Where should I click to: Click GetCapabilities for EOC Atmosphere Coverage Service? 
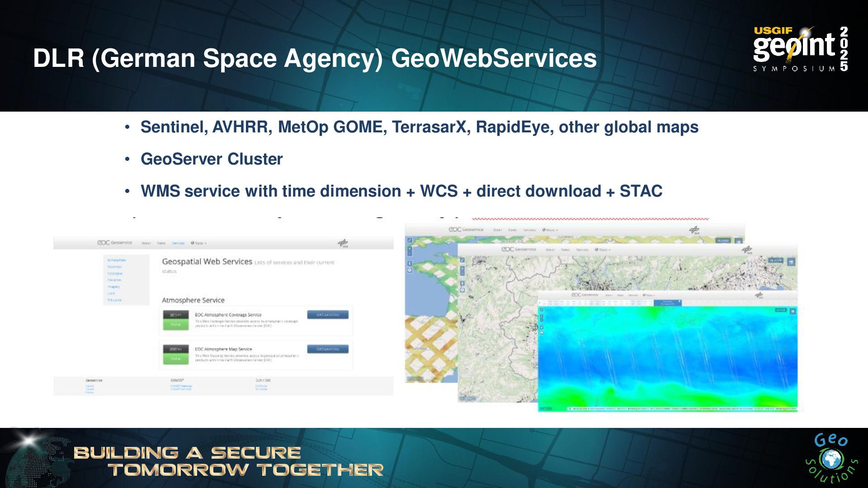[327, 314]
